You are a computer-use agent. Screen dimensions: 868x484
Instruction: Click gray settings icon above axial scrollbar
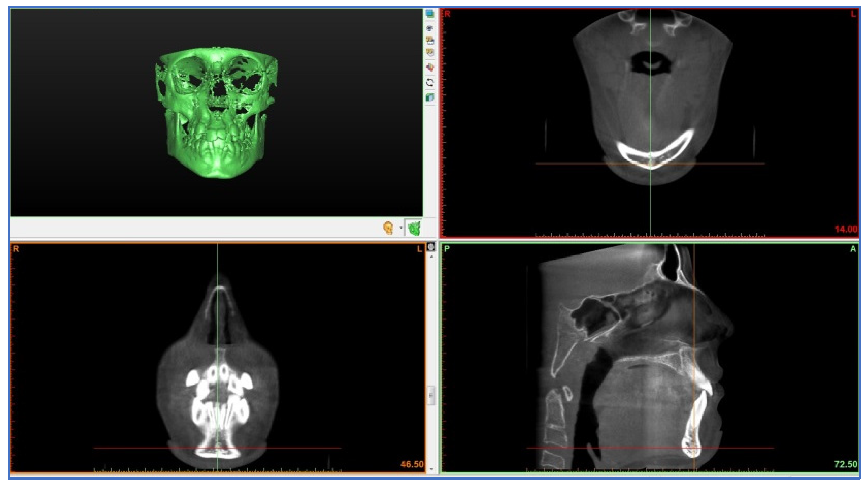coord(431,247)
